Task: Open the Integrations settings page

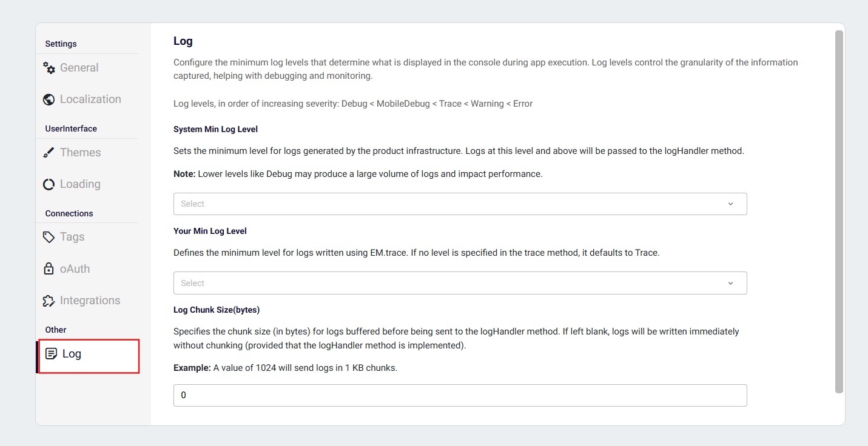Action: click(x=90, y=301)
